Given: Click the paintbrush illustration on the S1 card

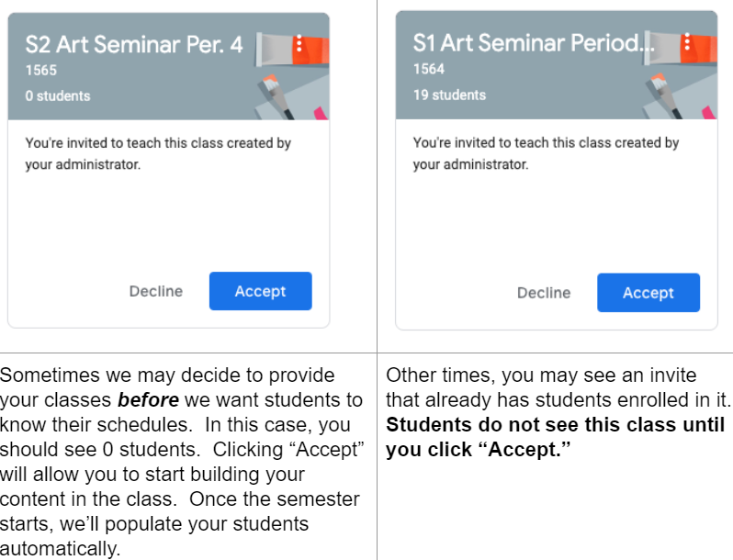Looking at the screenshot, I should point(660,90).
